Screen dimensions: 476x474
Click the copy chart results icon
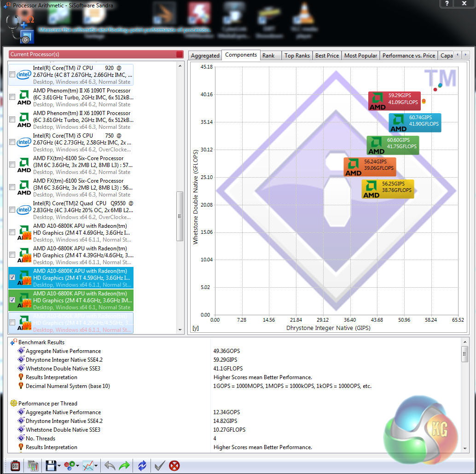click(x=33, y=466)
